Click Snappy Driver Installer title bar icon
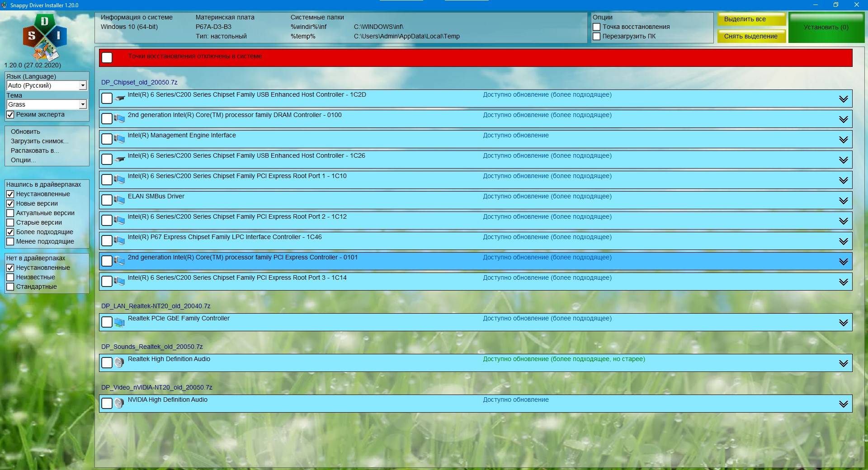Viewport: 868px width, 470px height. coord(5,5)
